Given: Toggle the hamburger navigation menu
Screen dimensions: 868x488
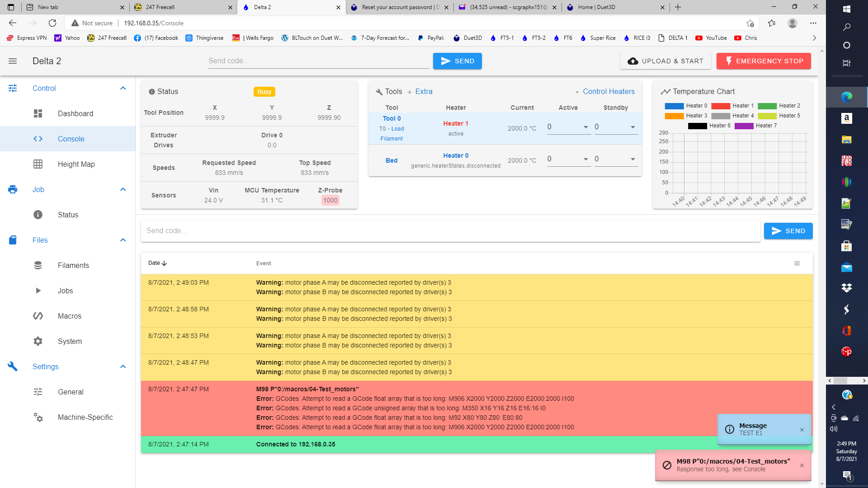Looking at the screenshot, I should click(13, 61).
